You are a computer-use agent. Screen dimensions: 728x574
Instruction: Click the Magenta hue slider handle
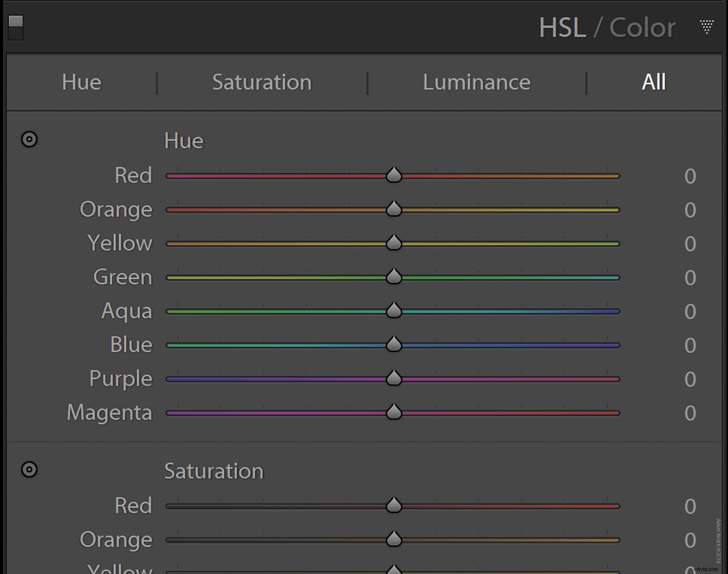click(x=394, y=412)
